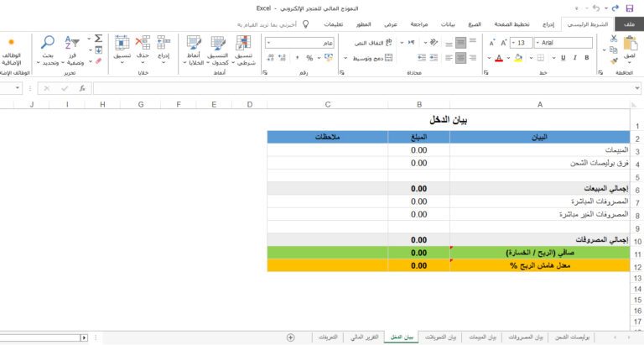This screenshot has width=644, height=345.
Task: Open Cell Styles (أنماط الخلايا)
Action: pyautogui.click(x=194, y=50)
